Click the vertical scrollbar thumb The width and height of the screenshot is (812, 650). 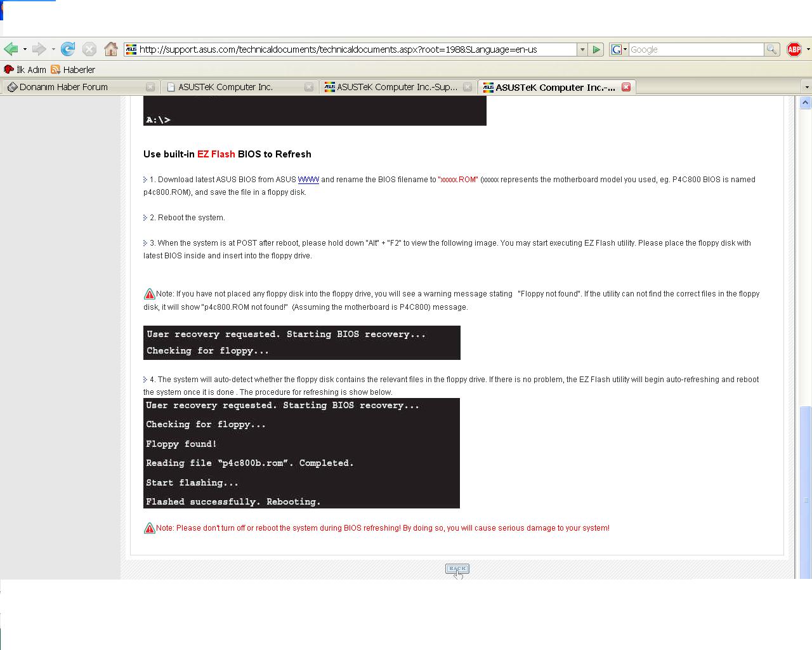806,492
